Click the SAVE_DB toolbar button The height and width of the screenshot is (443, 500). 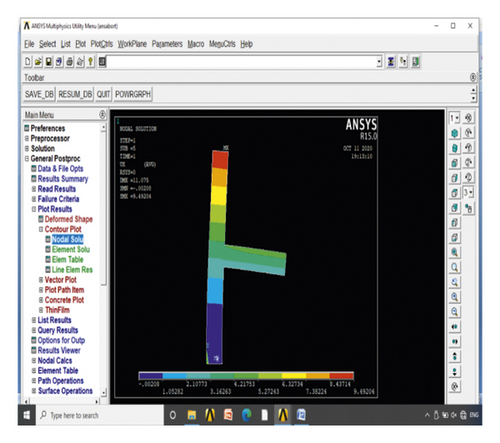39,94
